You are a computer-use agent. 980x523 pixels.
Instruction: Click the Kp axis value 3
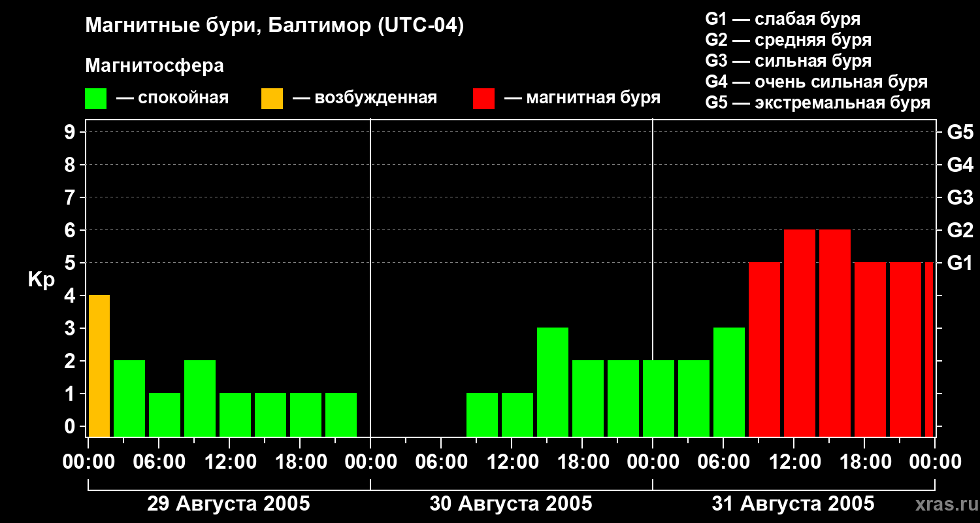click(x=71, y=328)
